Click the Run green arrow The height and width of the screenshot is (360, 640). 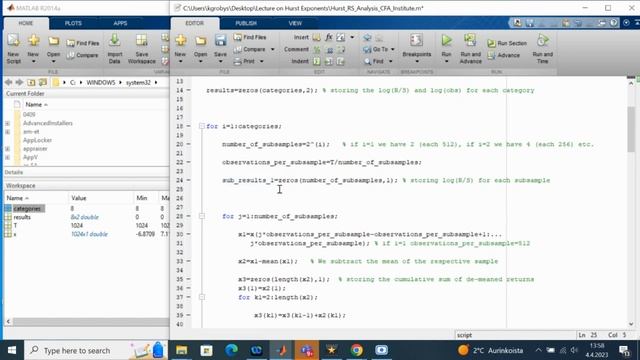point(447,40)
